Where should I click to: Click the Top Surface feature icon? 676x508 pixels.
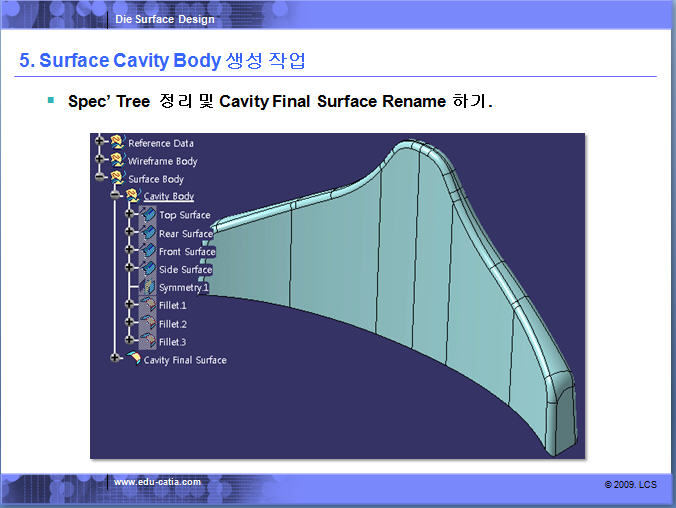(x=148, y=215)
